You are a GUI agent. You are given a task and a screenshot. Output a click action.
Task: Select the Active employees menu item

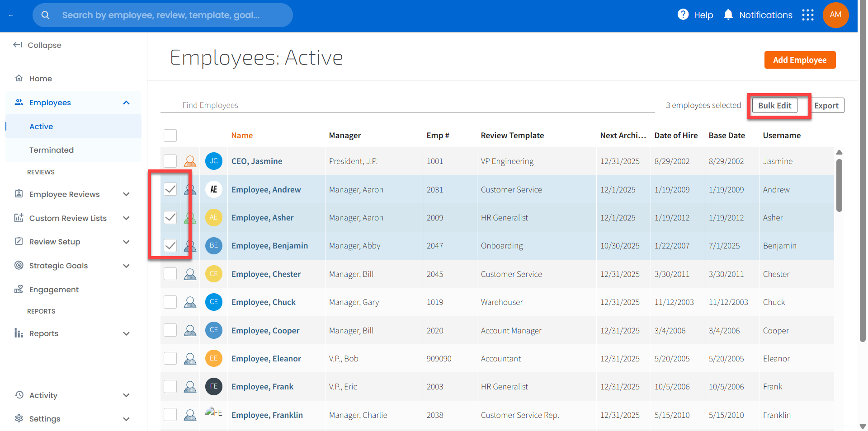click(x=41, y=126)
